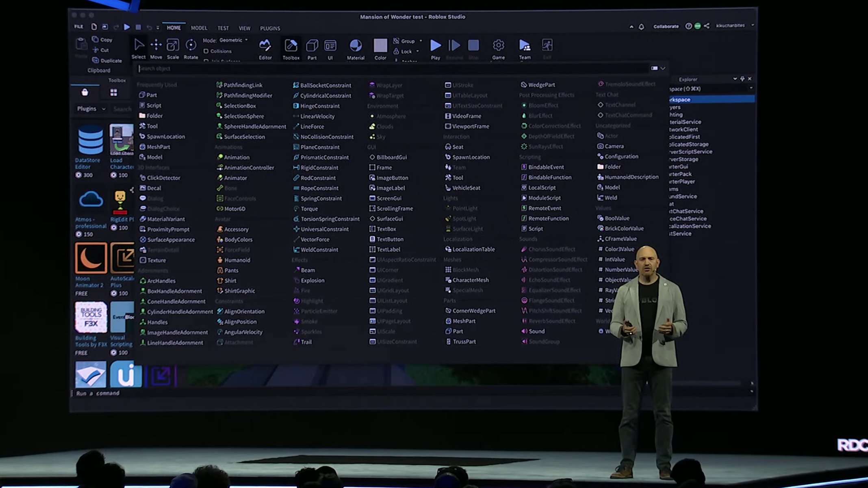Click Duplicate in the Clipboard group
This screenshot has width=868, height=488.
107,60
